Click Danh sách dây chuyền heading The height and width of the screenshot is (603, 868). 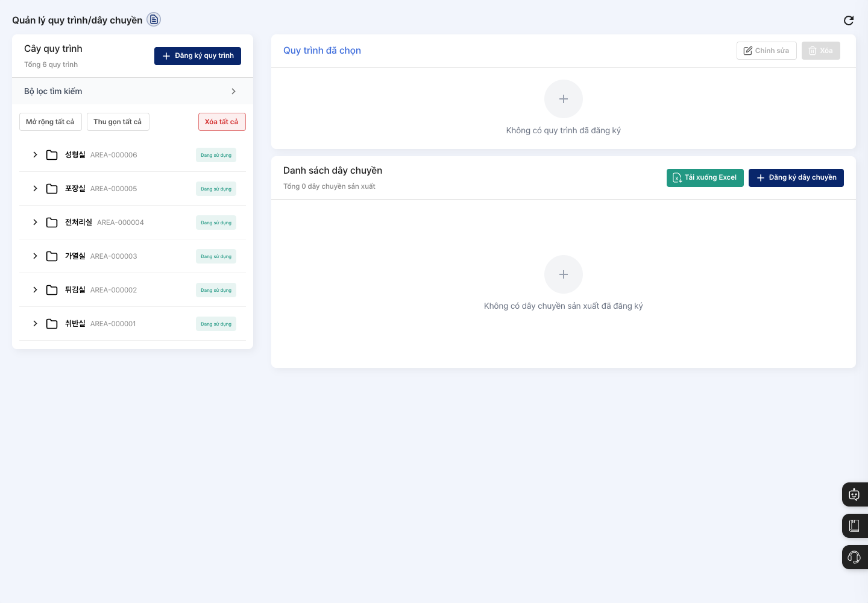coord(333,171)
